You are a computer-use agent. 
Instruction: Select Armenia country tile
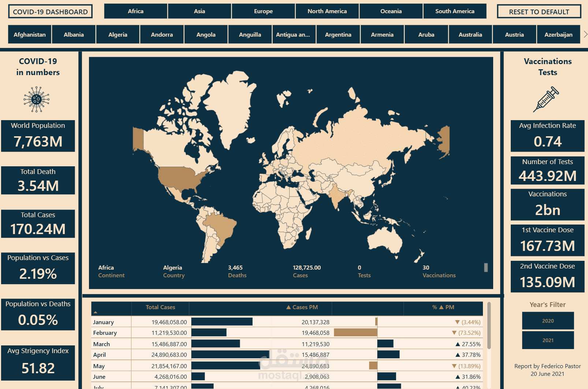click(x=382, y=34)
